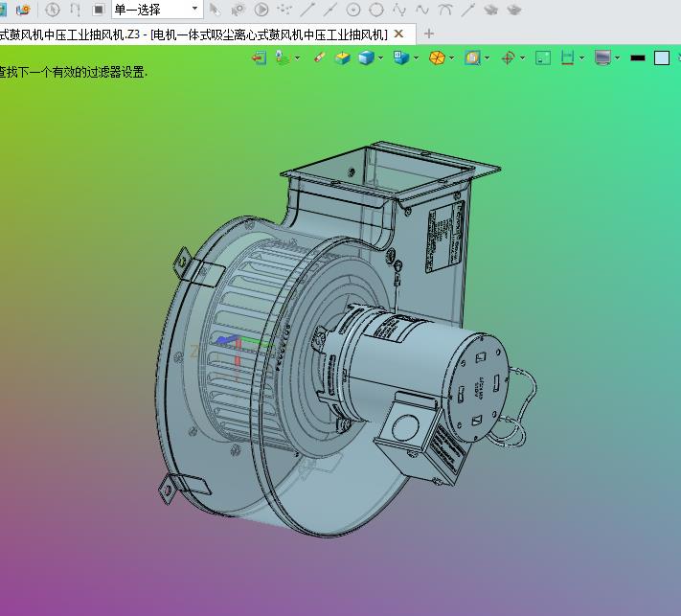Click the greyed arrow pick cursor icon

click(215, 10)
